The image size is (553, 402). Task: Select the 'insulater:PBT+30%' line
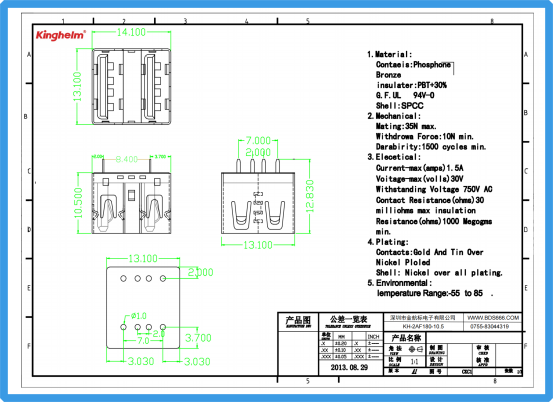click(x=412, y=85)
